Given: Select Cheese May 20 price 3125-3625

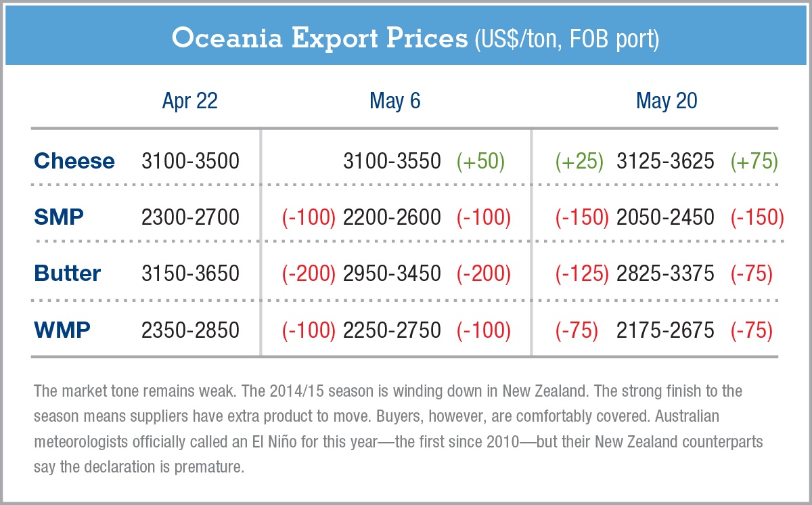Looking at the screenshot, I should click(x=665, y=161).
